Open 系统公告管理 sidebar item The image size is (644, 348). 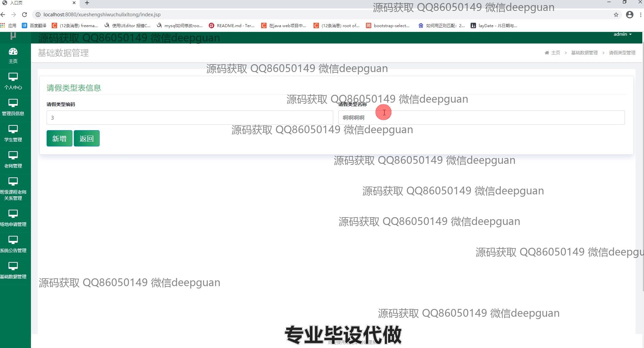[13, 244]
